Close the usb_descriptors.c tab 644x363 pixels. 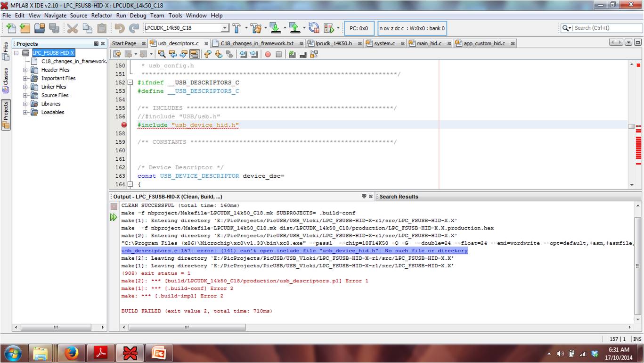click(x=206, y=44)
